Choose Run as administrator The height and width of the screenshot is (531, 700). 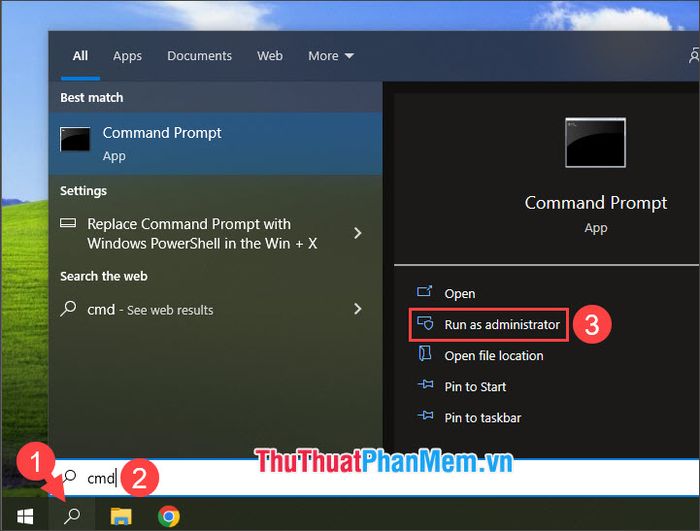pos(489,325)
